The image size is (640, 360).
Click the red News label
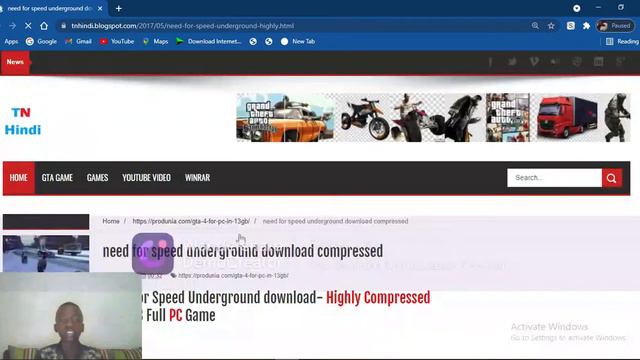[15, 62]
